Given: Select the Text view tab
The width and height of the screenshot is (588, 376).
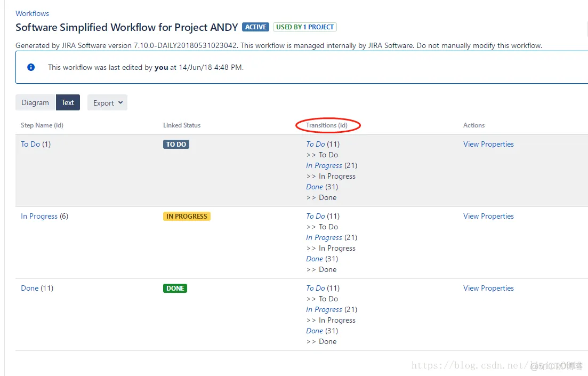Looking at the screenshot, I should point(68,102).
